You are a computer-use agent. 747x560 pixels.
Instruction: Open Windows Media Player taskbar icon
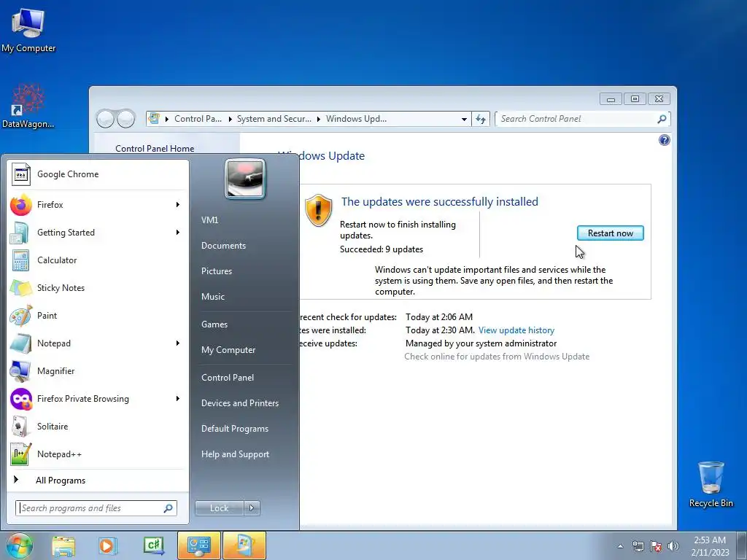coord(108,545)
